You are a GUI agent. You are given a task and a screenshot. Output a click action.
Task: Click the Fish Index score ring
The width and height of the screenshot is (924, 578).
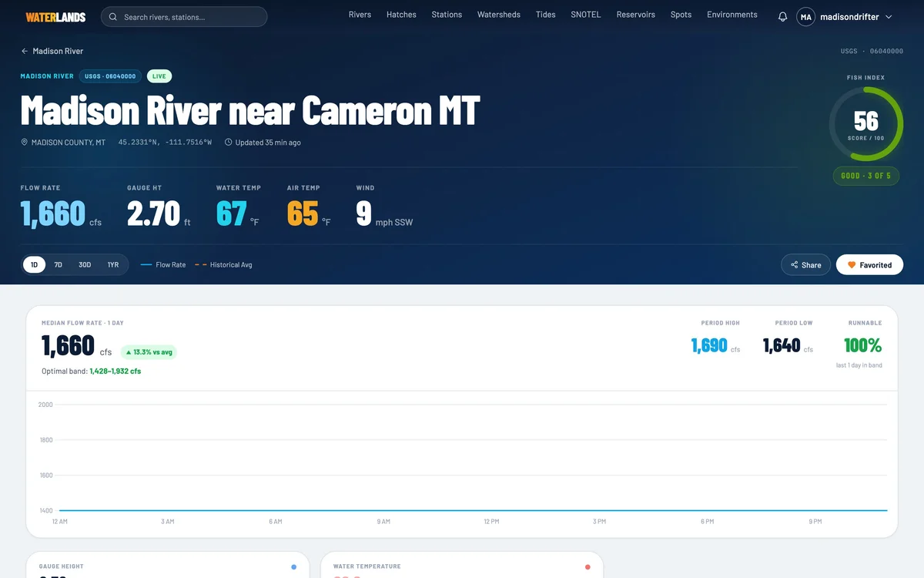point(866,124)
